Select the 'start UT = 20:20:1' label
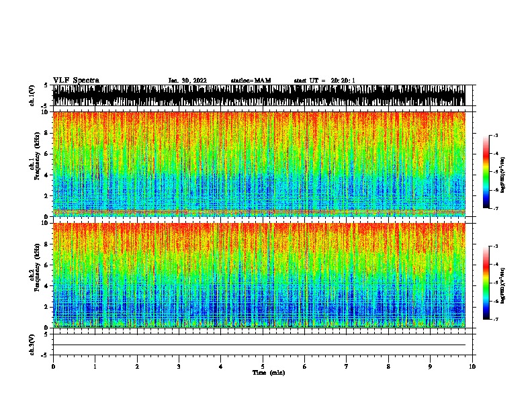This screenshot has height=411, width=532. point(324,81)
